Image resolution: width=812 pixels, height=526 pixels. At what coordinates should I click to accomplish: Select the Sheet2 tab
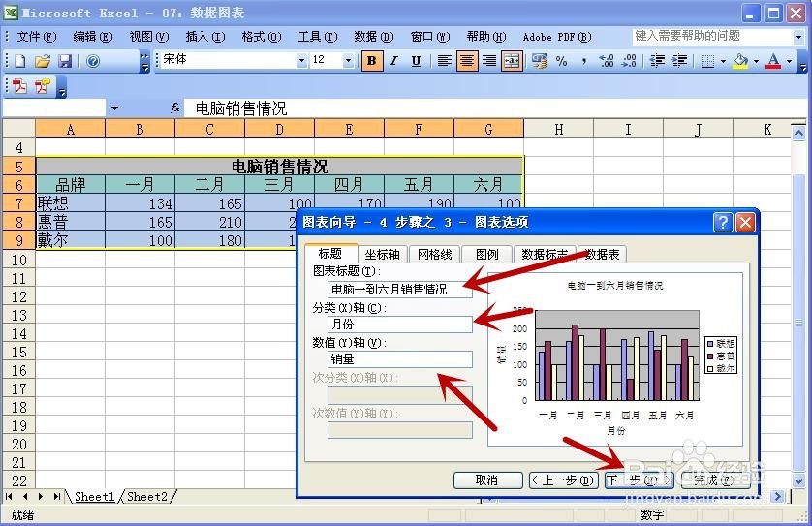[x=147, y=497]
